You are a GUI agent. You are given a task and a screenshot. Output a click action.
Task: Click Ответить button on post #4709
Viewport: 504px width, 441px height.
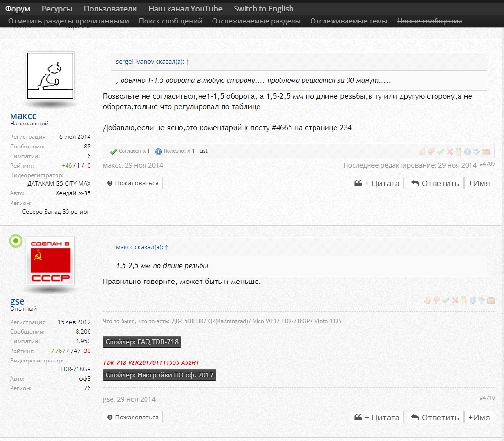tap(435, 183)
